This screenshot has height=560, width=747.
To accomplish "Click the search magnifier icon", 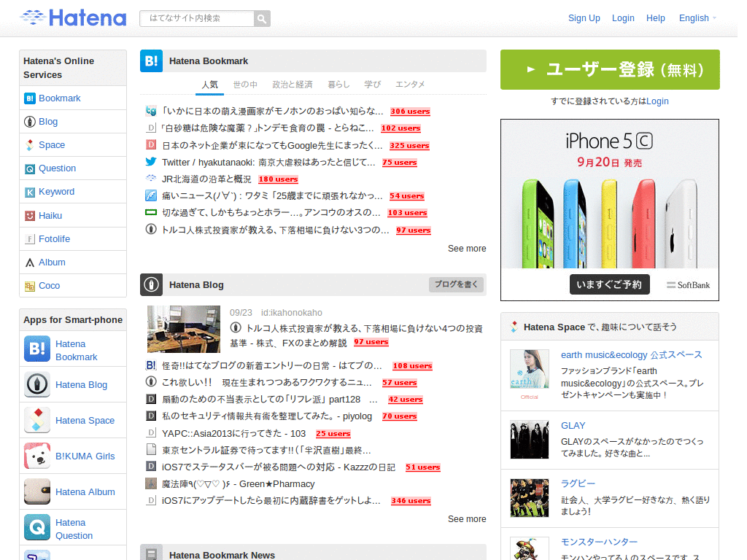I will 262,18.
